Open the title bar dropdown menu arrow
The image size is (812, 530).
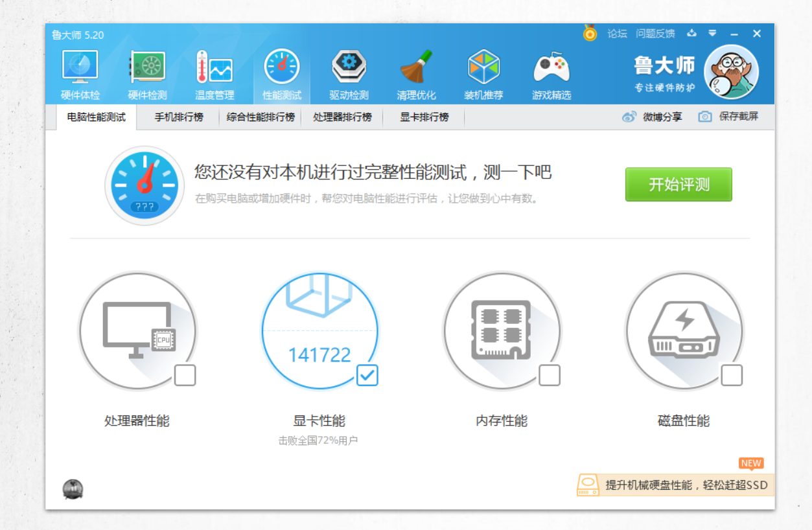point(712,34)
